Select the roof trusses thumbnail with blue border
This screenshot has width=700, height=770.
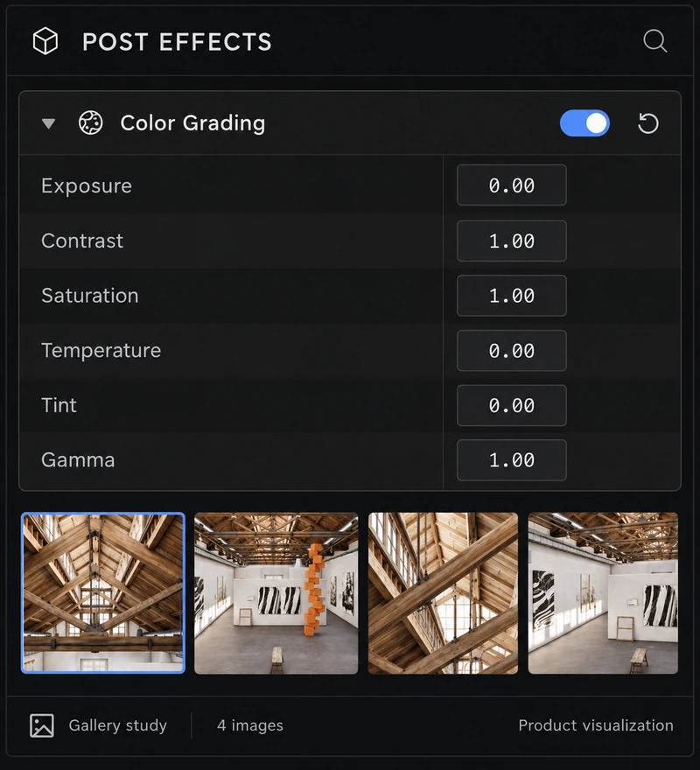pyautogui.click(x=103, y=592)
